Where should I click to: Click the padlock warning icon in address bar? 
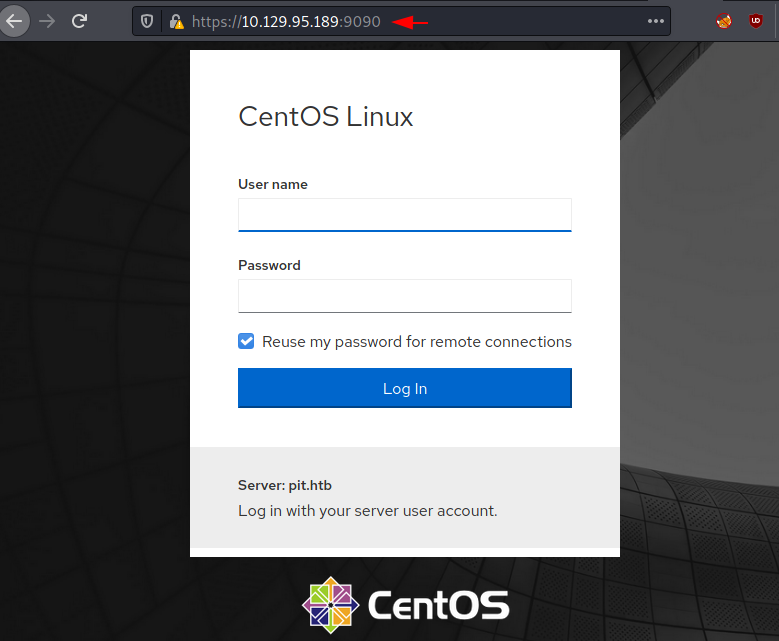pos(176,21)
